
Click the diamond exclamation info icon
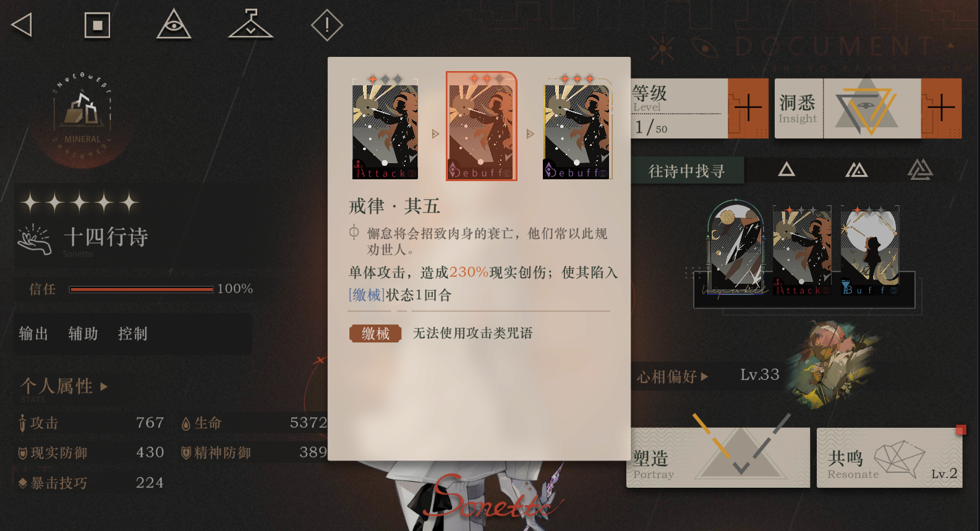(326, 25)
